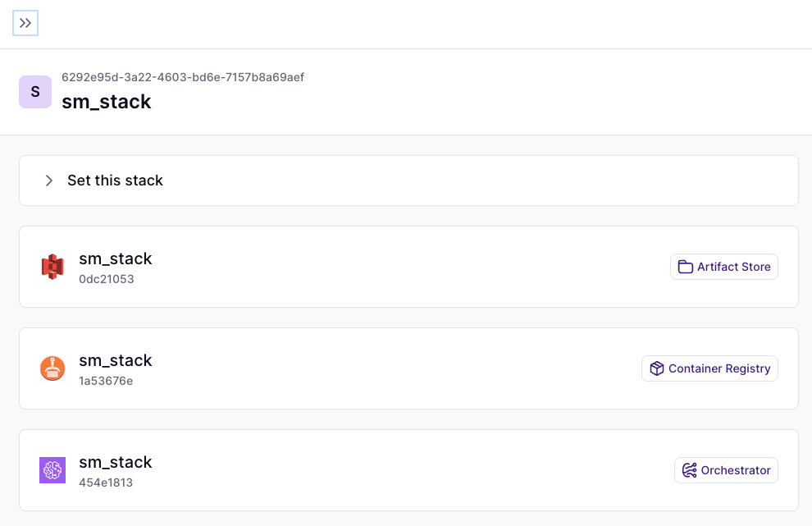Click the stack UUID 6292e95d text
812x526 pixels.
coord(183,77)
